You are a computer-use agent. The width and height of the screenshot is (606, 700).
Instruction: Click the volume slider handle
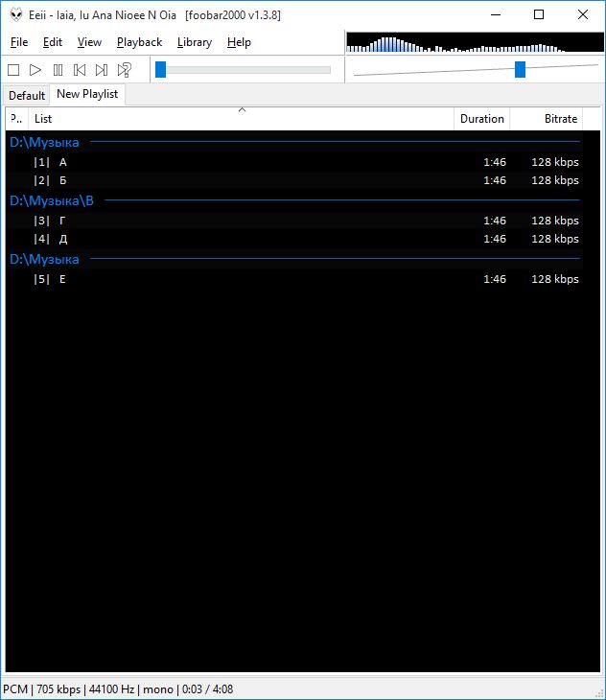(x=520, y=69)
